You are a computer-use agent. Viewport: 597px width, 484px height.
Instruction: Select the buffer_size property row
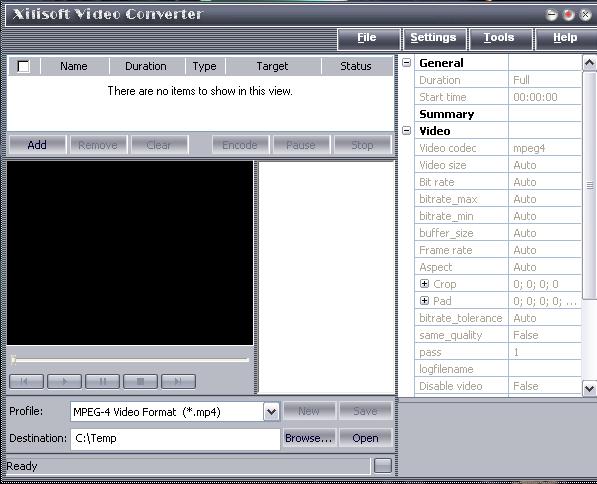tap(498, 233)
